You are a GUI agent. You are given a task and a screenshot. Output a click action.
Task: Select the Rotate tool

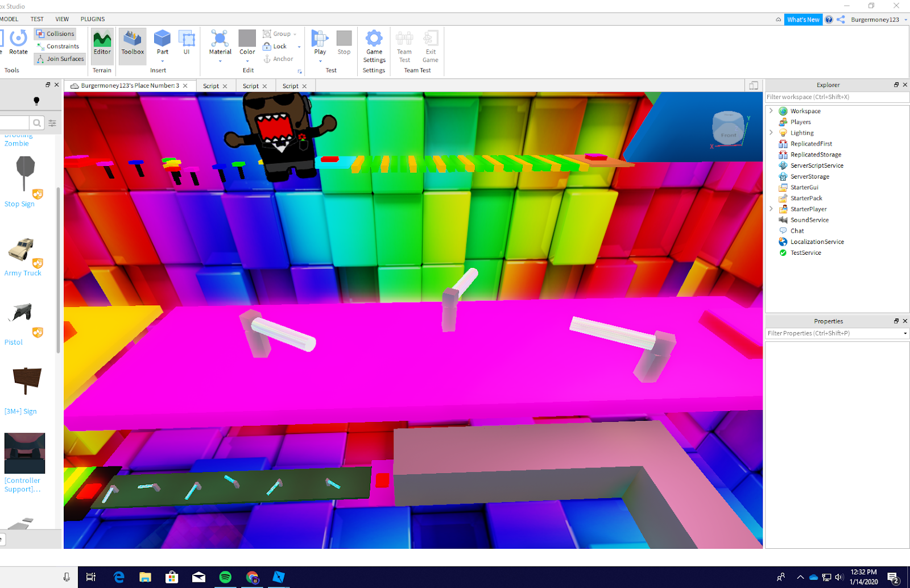coord(18,43)
